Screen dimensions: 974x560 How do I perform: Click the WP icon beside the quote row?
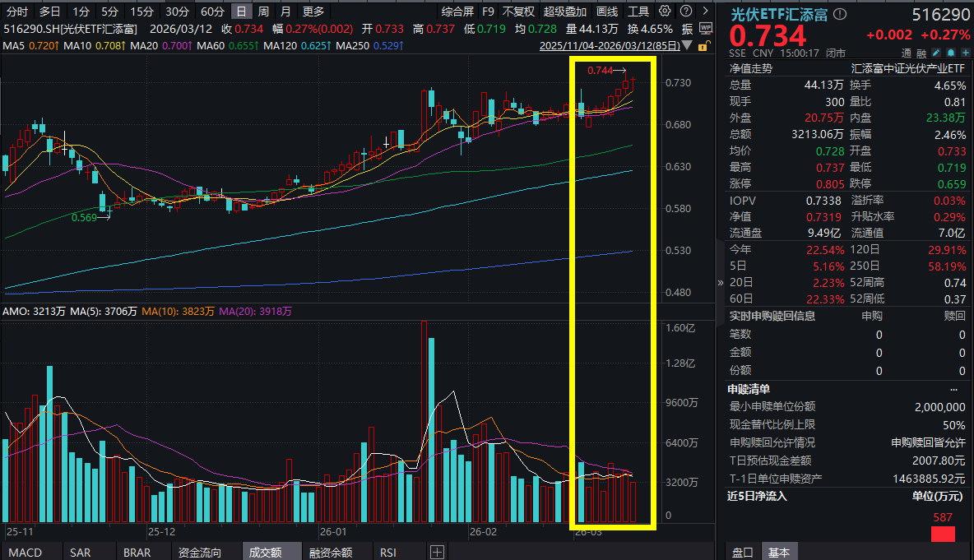click(x=705, y=28)
